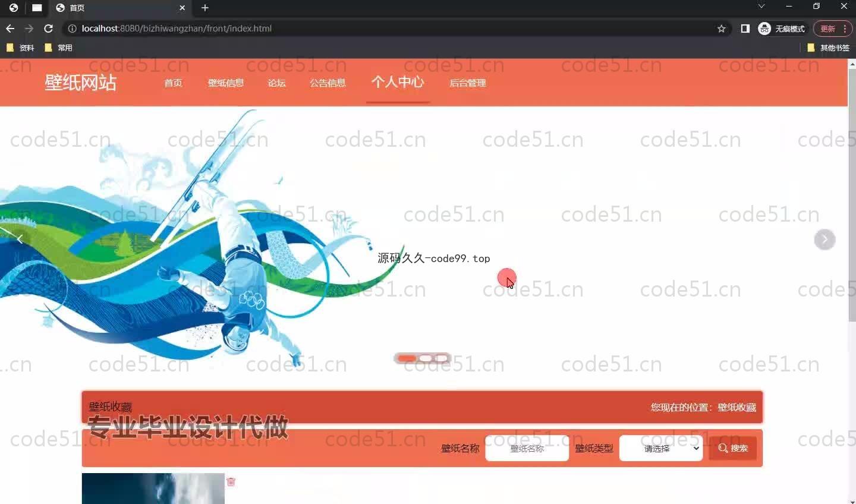Bookmark this page with the star icon
The height and width of the screenshot is (504, 856).
(x=722, y=29)
